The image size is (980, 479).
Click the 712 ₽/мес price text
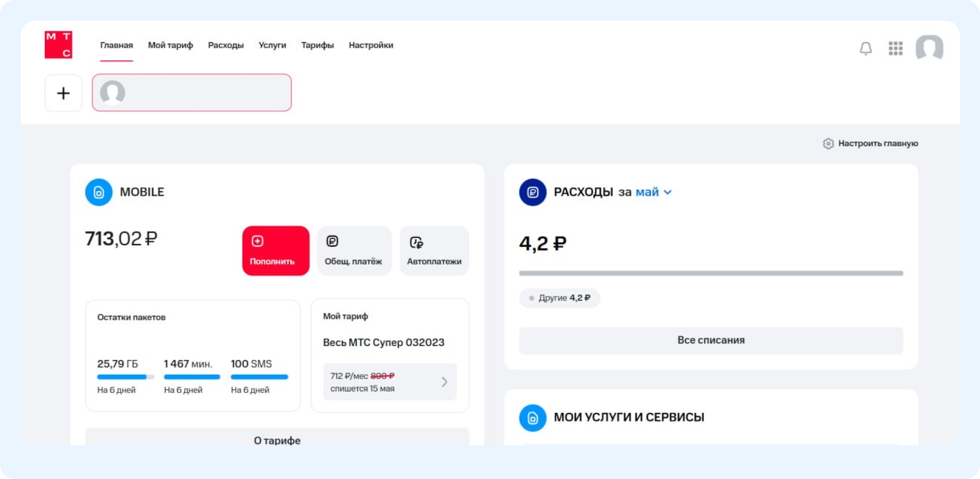349,376
